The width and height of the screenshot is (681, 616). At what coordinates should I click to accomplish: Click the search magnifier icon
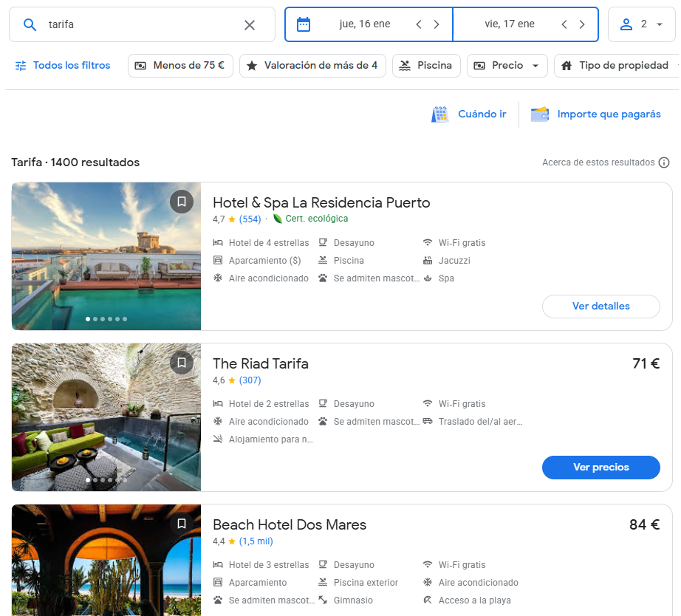tap(30, 25)
